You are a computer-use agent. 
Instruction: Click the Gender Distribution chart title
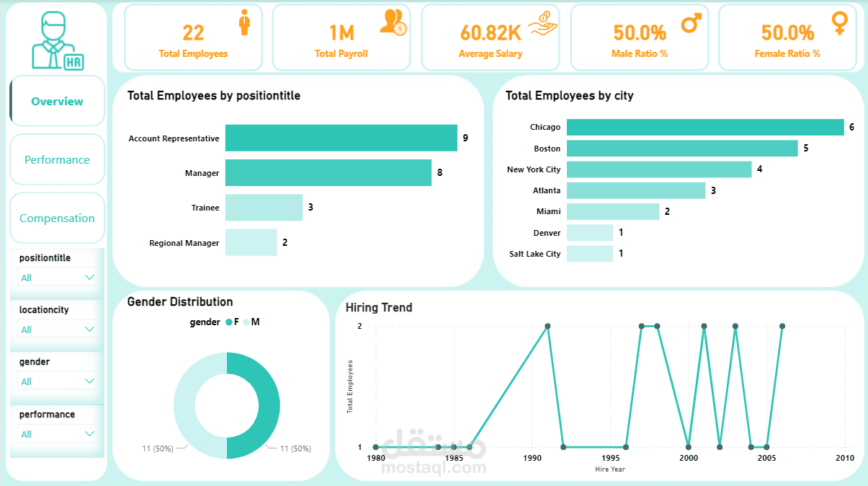tap(180, 301)
